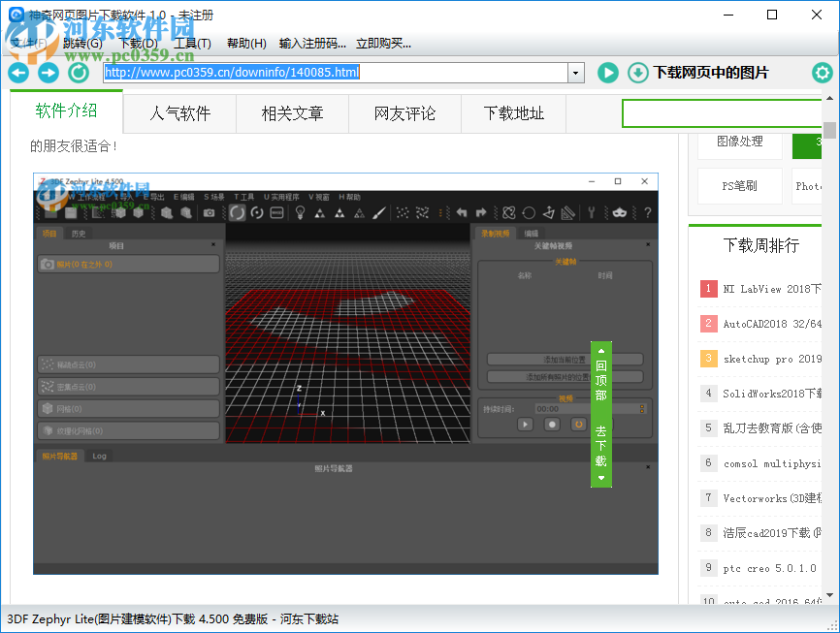
Task: Click the 去下载 go-download button
Action: (601, 448)
